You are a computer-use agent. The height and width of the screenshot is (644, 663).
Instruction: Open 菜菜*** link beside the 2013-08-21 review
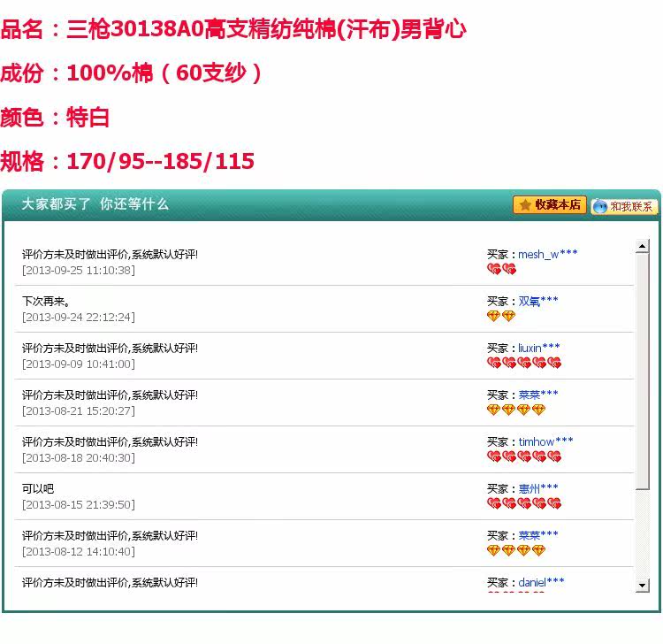click(x=538, y=395)
